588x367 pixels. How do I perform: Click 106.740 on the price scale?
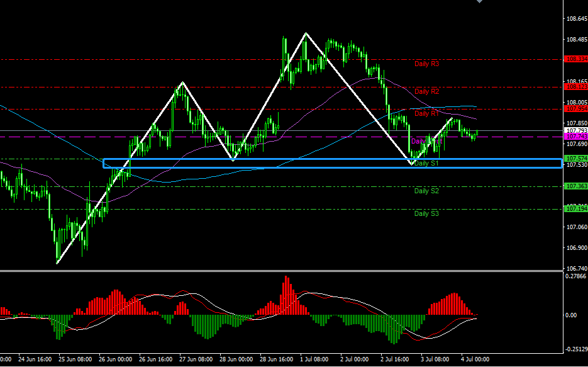(577, 269)
